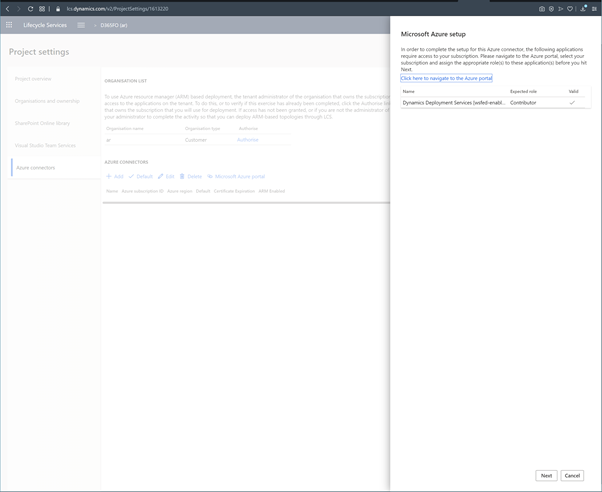Go to Organizations and ownership settings

tap(47, 101)
